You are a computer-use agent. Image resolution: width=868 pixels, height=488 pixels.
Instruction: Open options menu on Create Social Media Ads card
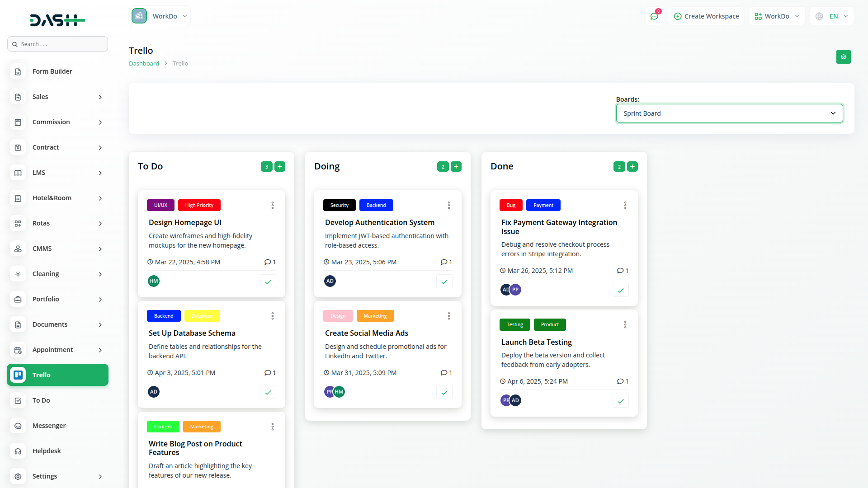coord(449,316)
